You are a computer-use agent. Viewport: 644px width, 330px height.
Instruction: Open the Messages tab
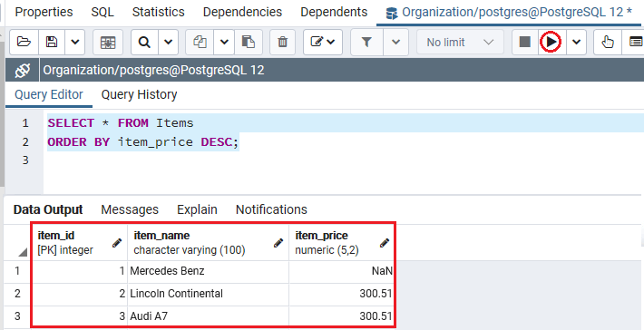coord(130,209)
